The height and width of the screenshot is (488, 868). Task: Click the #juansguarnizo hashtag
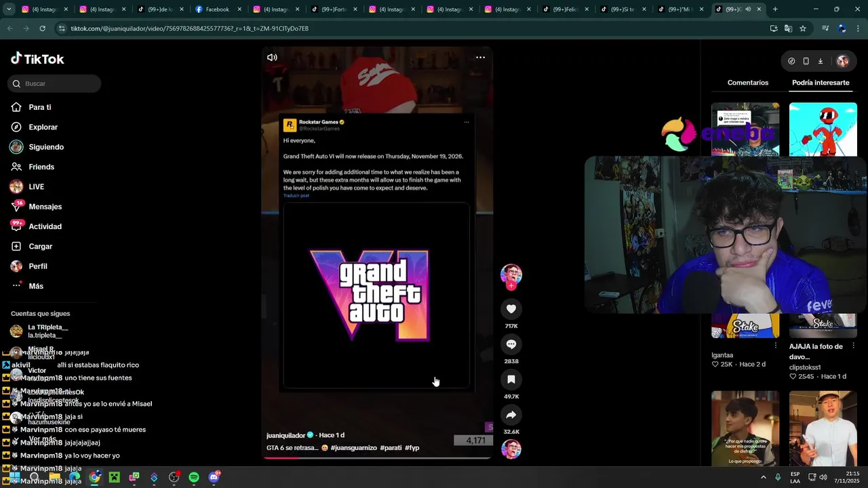tap(353, 448)
